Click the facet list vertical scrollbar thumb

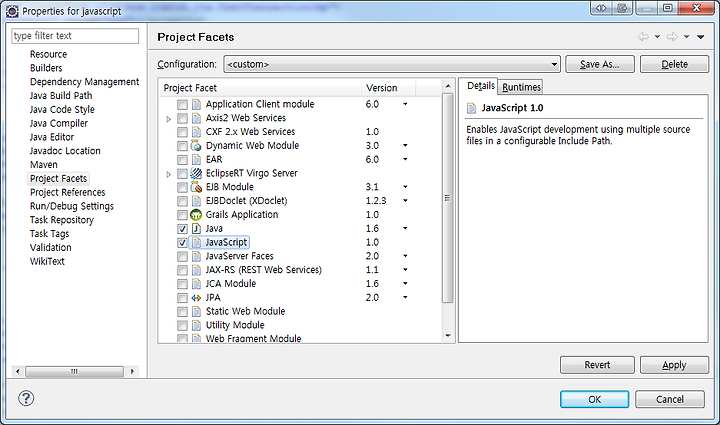[447, 198]
